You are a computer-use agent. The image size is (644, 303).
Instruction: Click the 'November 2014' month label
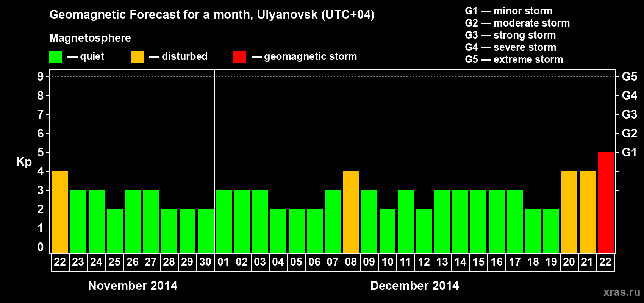point(133,286)
